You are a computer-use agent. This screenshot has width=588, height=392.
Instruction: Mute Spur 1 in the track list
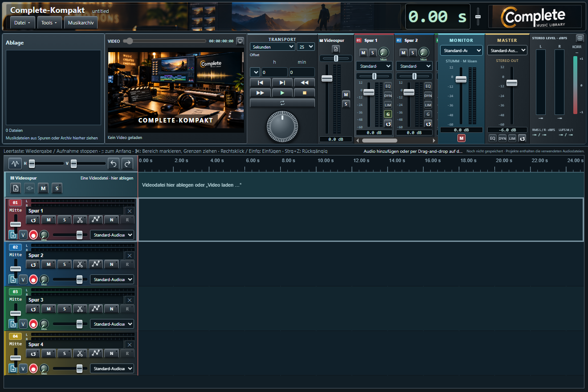pos(49,220)
